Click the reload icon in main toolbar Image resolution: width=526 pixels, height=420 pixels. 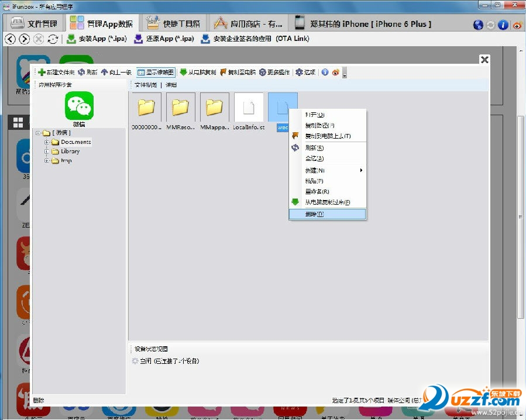click(x=53, y=39)
